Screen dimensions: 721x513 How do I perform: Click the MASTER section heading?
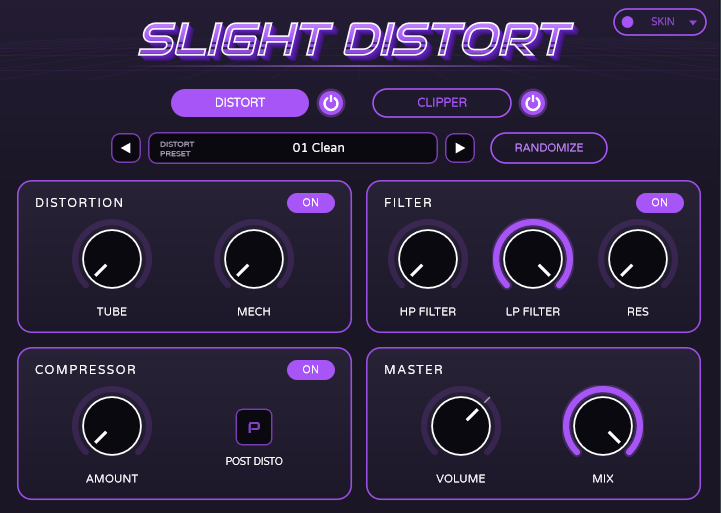[413, 370]
